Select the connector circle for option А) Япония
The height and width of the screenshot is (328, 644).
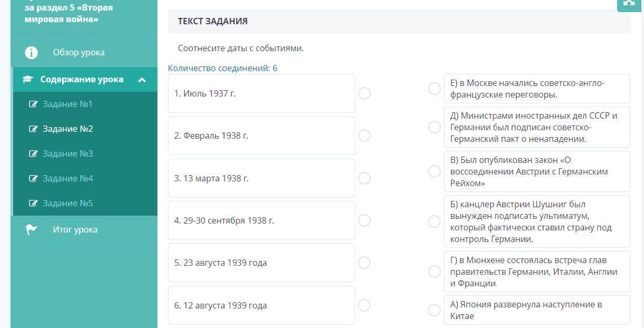pos(434,310)
